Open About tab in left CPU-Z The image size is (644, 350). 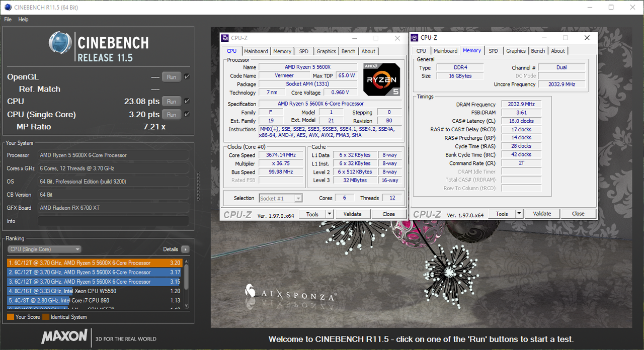click(x=368, y=51)
